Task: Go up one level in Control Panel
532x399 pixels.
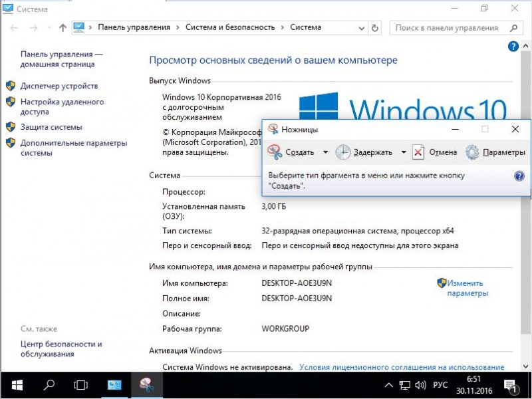Action: (x=63, y=28)
